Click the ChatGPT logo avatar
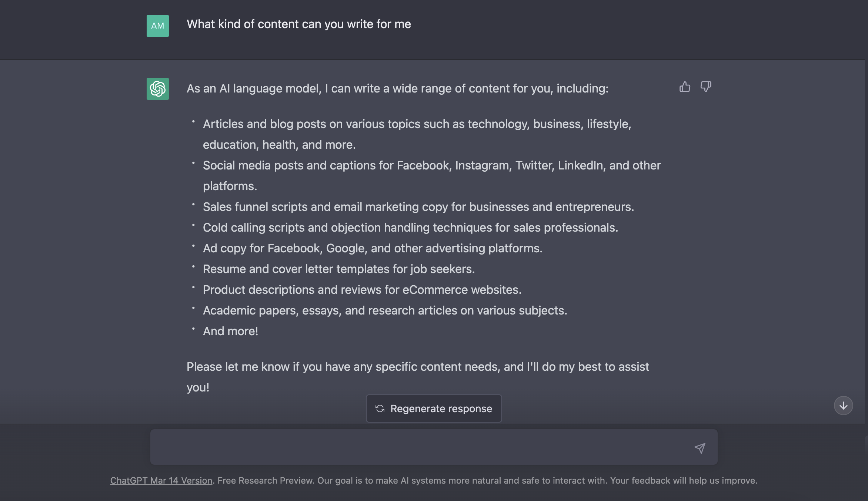This screenshot has width=868, height=501. pyautogui.click(x=158, y=89)
